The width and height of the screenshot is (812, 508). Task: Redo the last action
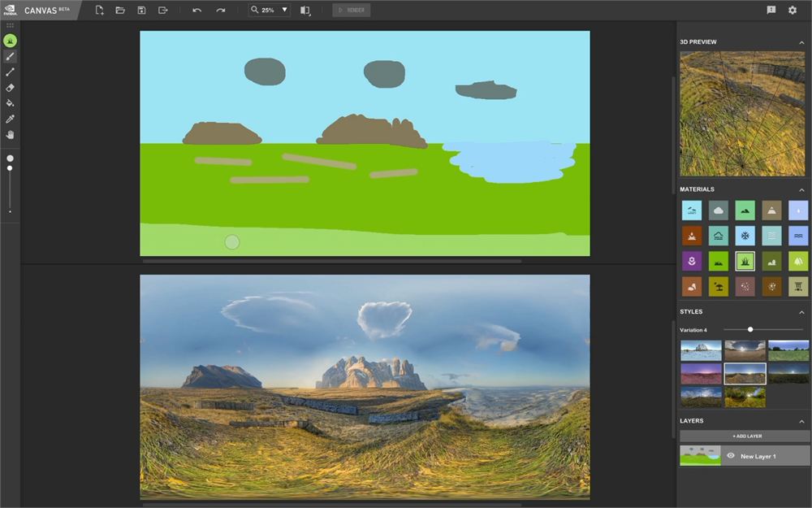[x=221, y=10]
